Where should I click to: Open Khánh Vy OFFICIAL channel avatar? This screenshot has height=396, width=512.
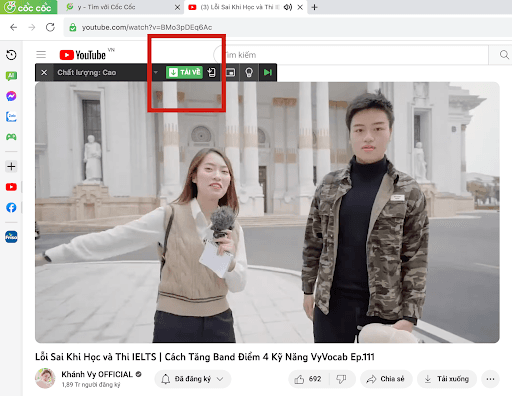45,378
